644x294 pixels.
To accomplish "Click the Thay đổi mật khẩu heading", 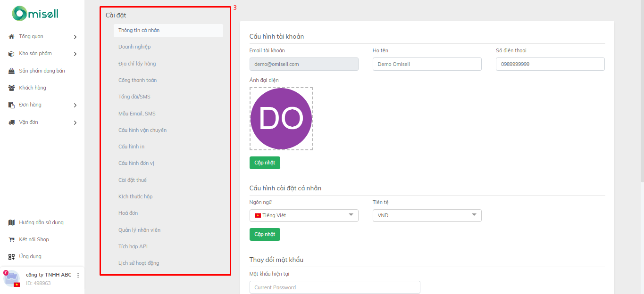I will pos(276,260).
